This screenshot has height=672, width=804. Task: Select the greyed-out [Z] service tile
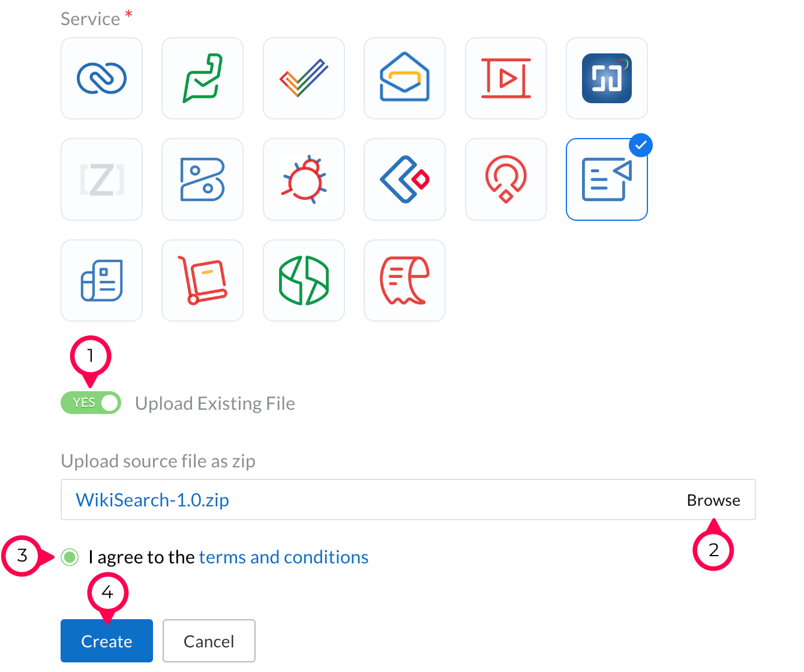tap(101, 179)
